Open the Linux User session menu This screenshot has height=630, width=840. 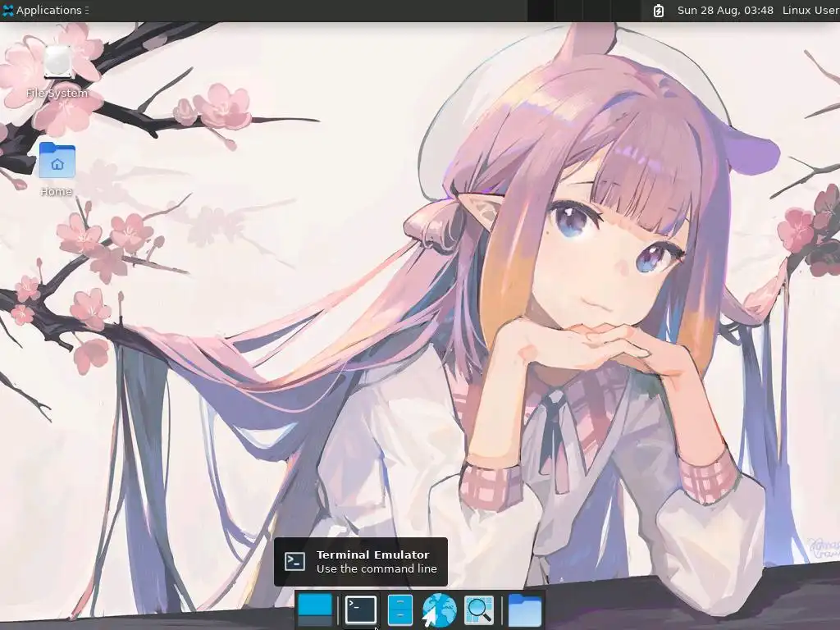(x=810, y=10)
